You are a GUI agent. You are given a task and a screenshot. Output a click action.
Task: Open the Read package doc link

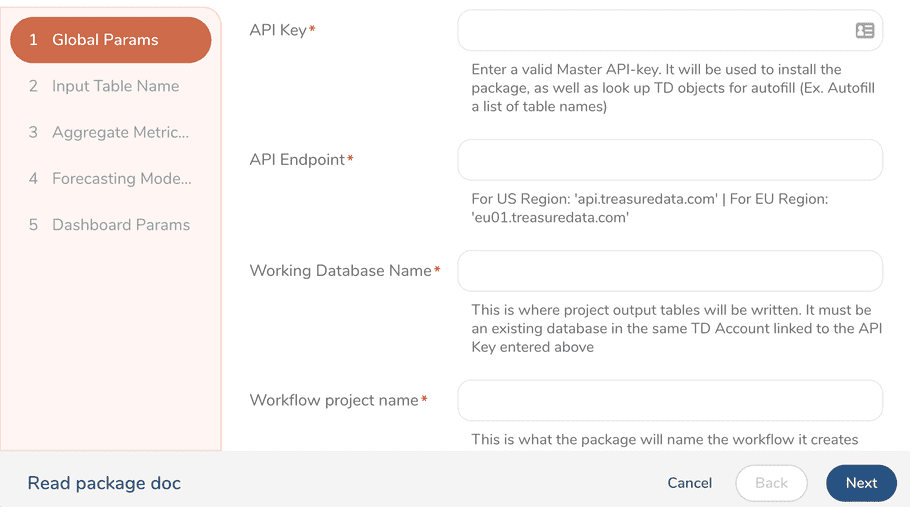pyautogui.click(x=104, y=483)
